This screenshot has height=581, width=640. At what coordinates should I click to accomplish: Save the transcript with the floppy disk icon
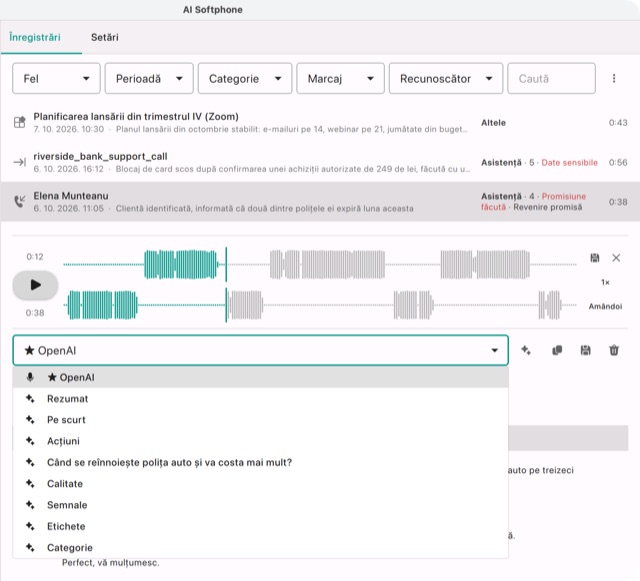[585, 350]
